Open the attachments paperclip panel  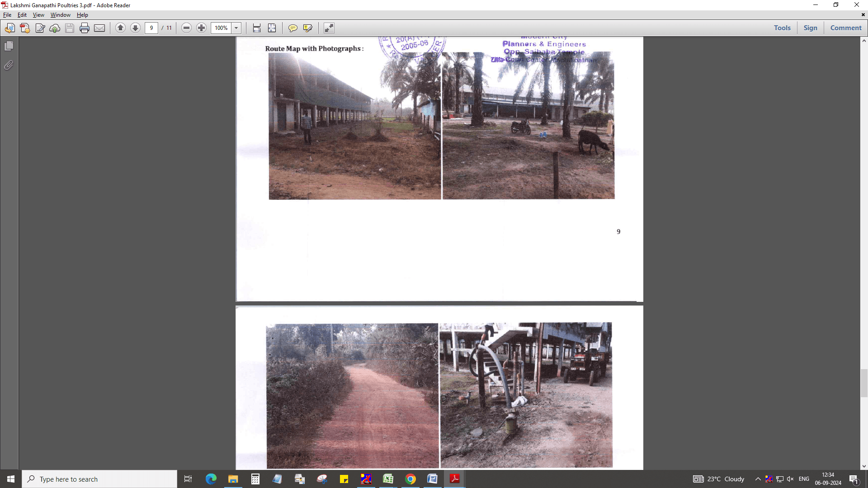click(9, 66)
